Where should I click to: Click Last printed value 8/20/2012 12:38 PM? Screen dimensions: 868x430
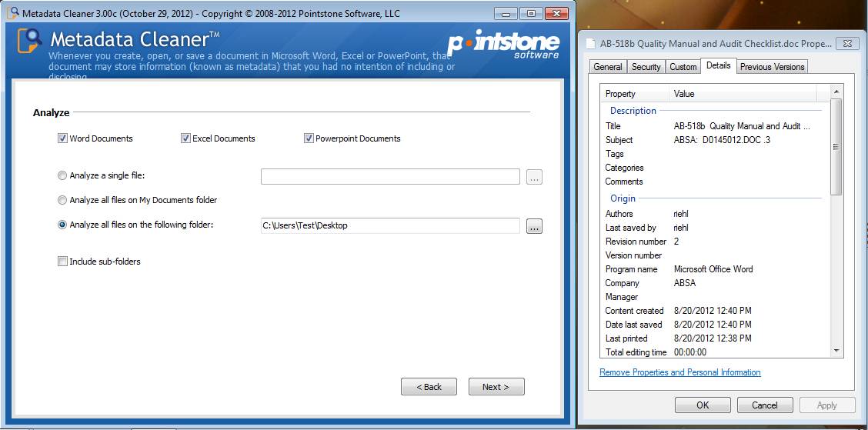coord(713,338)
